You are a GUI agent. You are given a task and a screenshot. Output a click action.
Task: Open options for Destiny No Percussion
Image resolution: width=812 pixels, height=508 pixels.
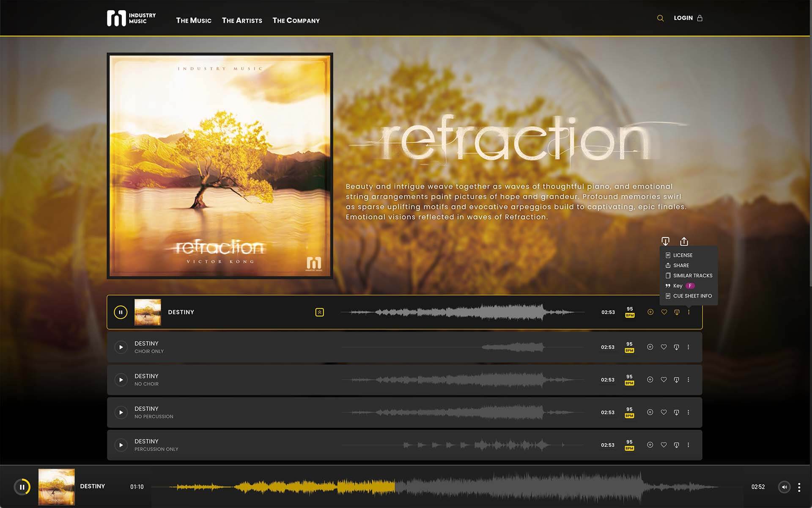[689, 412]
